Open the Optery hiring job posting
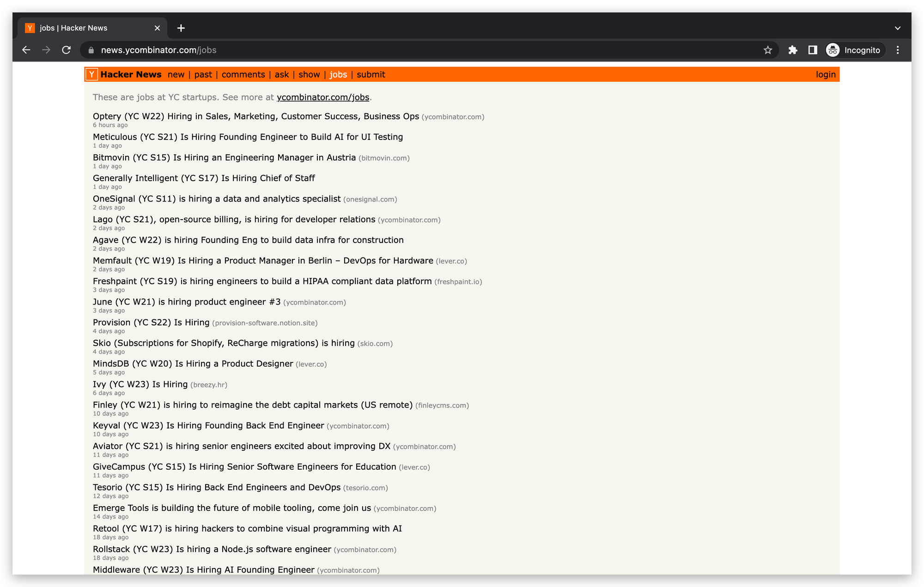This screenshot has width=924, height=587. 255,116
